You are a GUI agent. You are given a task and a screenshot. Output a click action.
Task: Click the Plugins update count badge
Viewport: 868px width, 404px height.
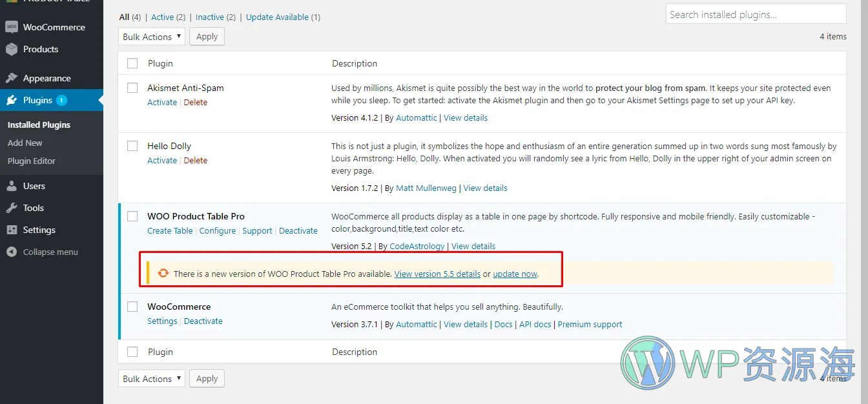tap(61, 100)
